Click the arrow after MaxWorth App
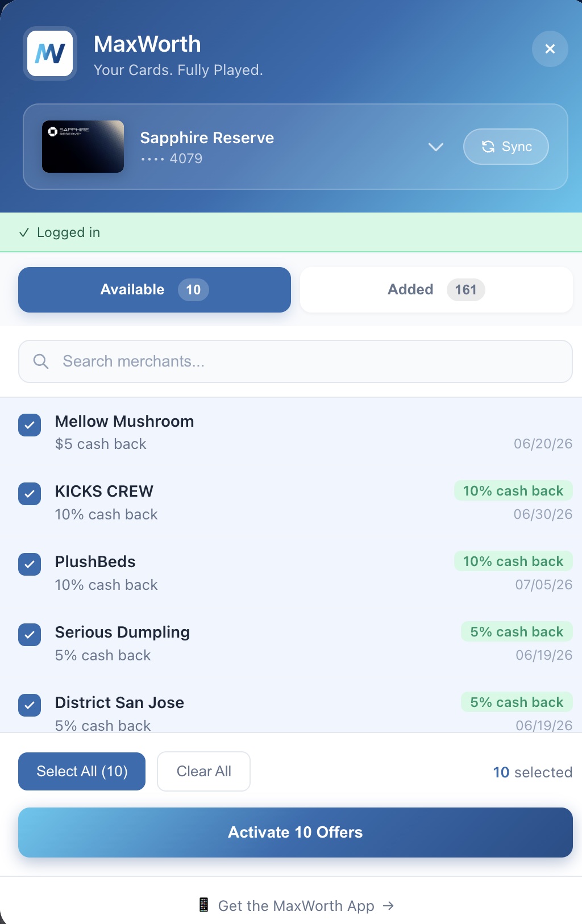Image resolution: width=582 pixels, height=924 pixels. pyautogui.click(x=388, y=905)
